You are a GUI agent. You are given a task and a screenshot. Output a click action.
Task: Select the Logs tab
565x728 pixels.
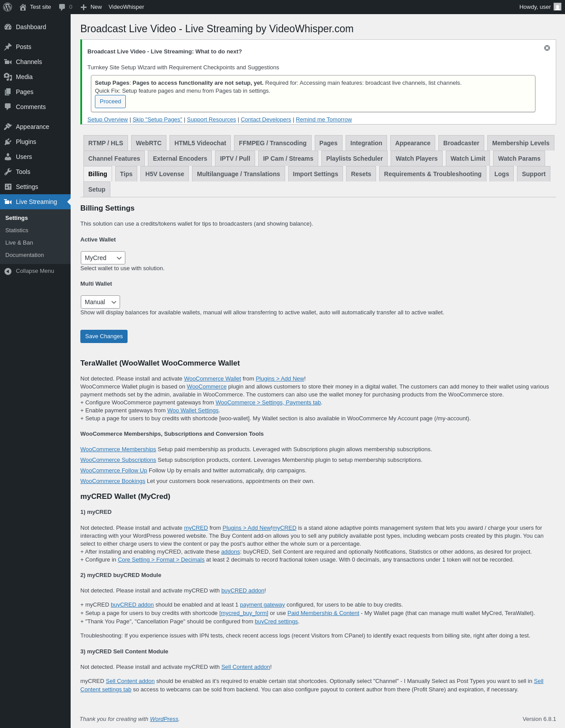coord(501,174)
